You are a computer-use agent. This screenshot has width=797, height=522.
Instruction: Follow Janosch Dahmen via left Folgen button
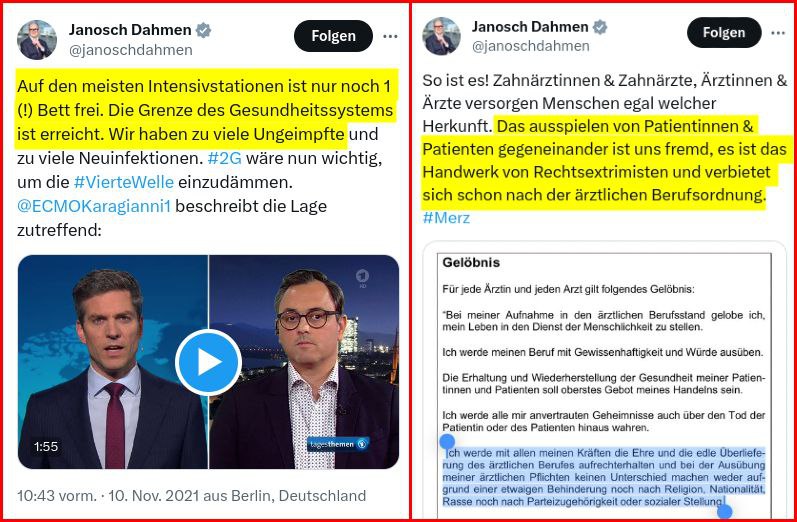(333, 36)
